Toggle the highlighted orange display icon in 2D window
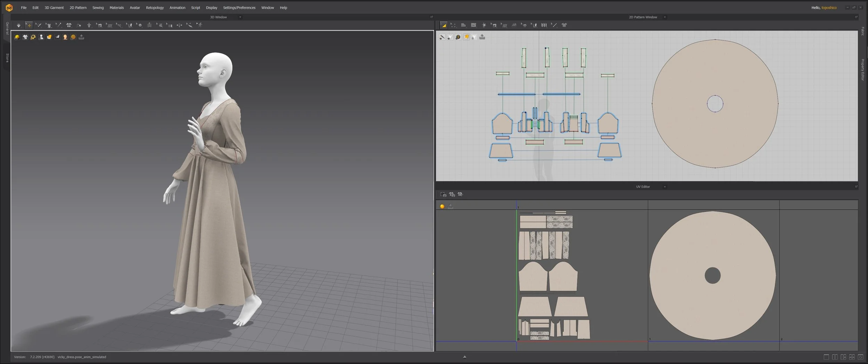 coord(466,37)
